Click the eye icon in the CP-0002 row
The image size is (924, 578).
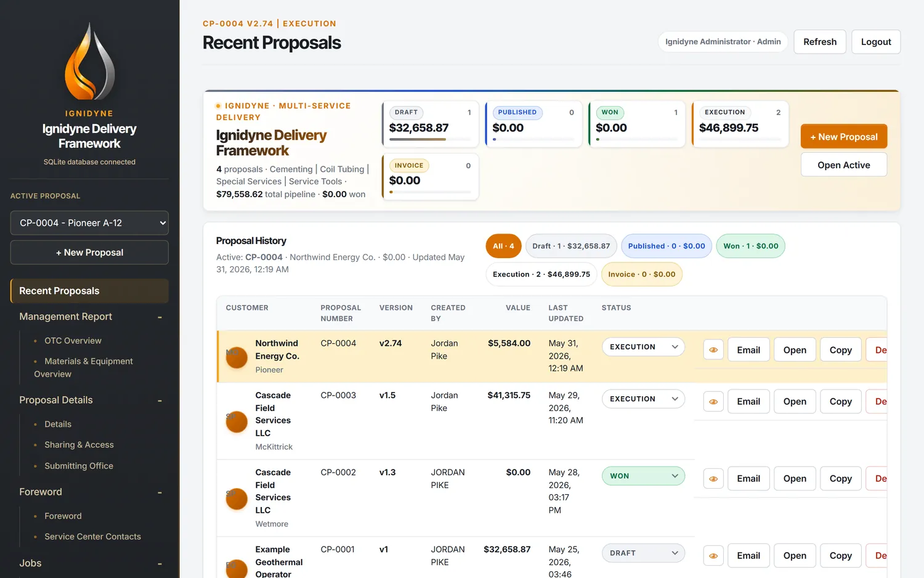pos(713,479)
